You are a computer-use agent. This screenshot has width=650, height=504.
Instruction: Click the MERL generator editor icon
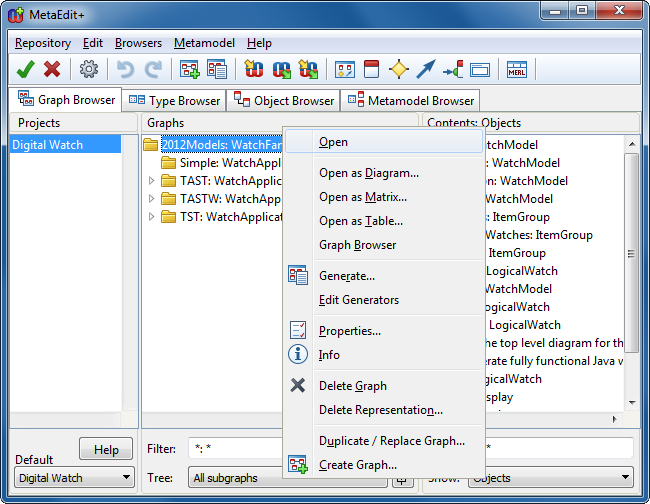pos(517,69)
